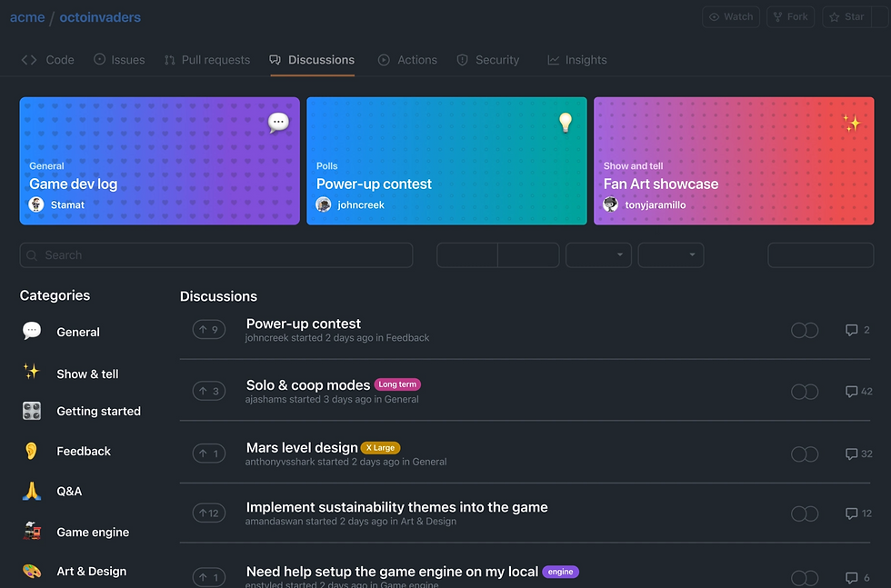Click the Long term label

398,384
